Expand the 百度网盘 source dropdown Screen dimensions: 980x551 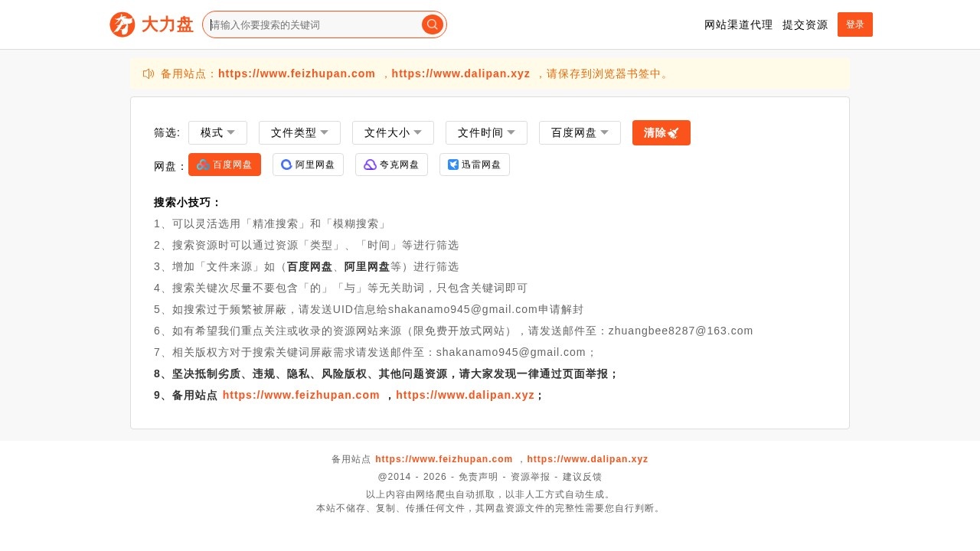(580, 132)
